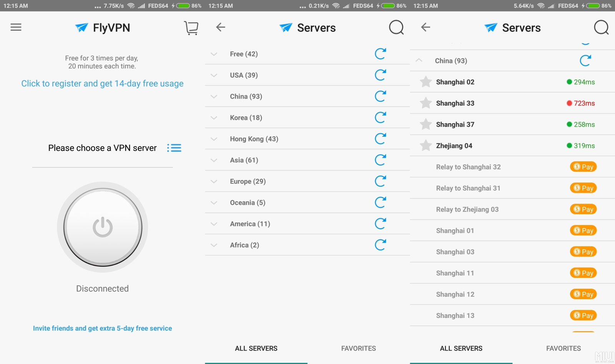615x364 pixels.
Task: Click the register for 14-day free usage link
Action: coord(102,84)
